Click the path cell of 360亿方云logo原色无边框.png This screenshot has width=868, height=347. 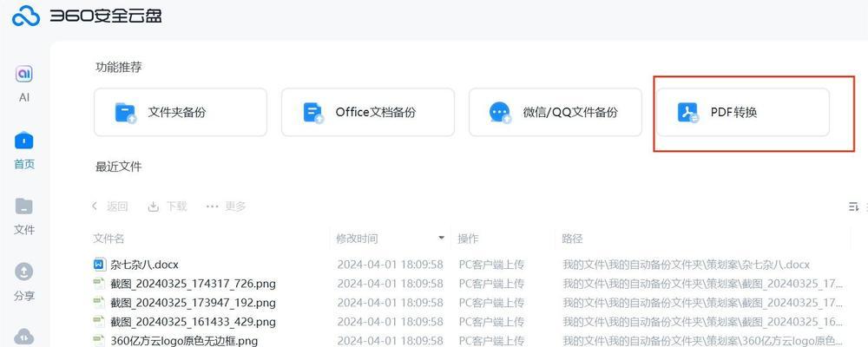(x=703, y=340)
